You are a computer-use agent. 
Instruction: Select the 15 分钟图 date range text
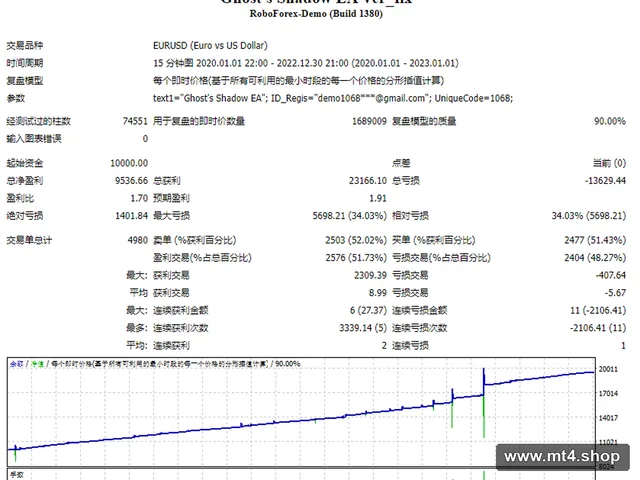click(x=306, y=63)
